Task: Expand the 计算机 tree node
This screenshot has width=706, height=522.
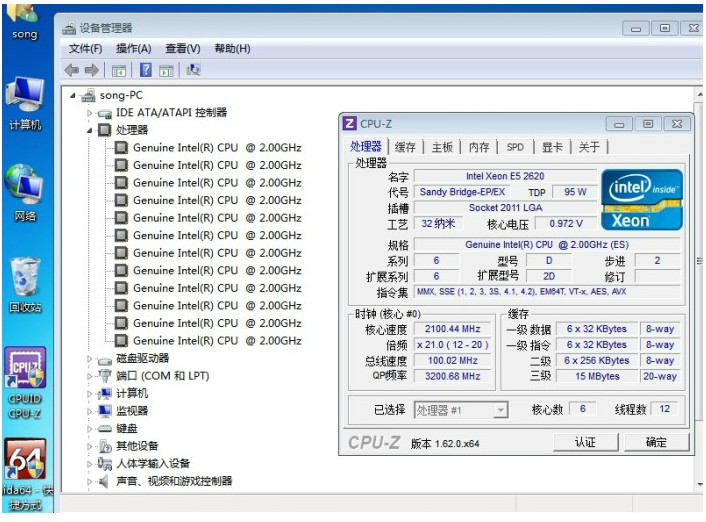Action: (89, 394)
